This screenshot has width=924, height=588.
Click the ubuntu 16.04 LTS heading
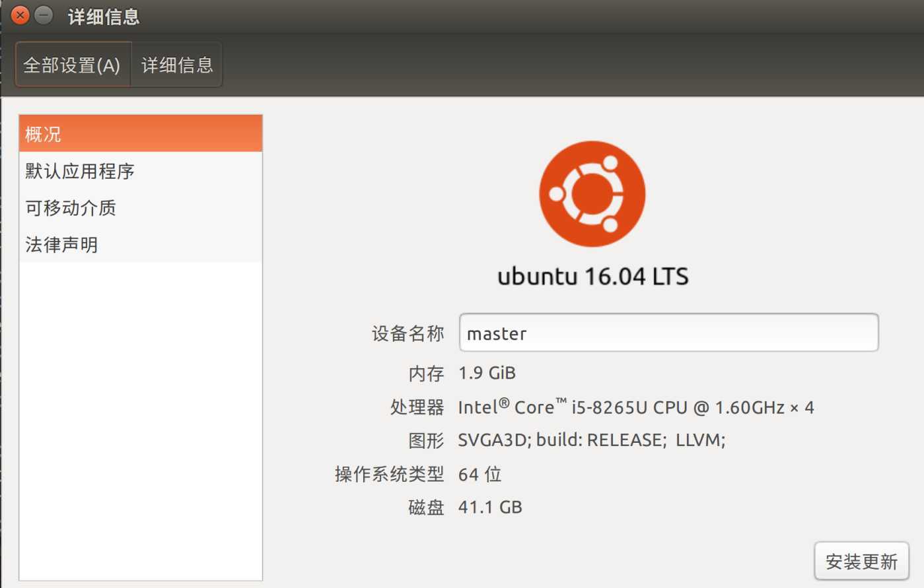click(592, 276)
